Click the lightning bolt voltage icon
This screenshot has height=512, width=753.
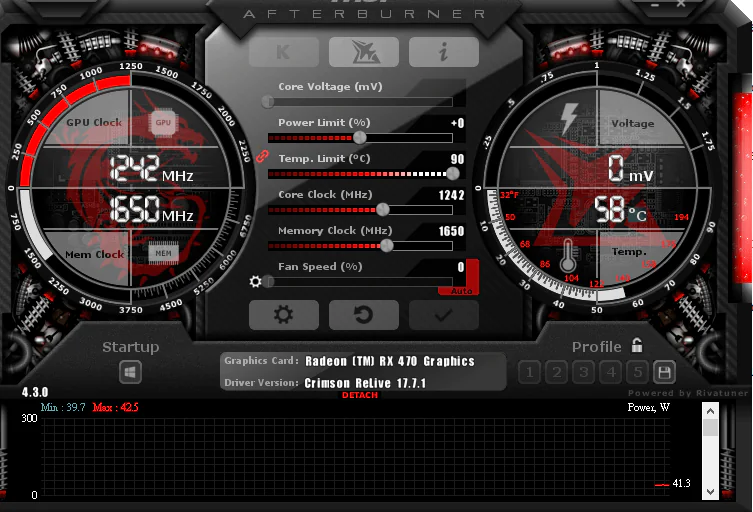(569, 118)
